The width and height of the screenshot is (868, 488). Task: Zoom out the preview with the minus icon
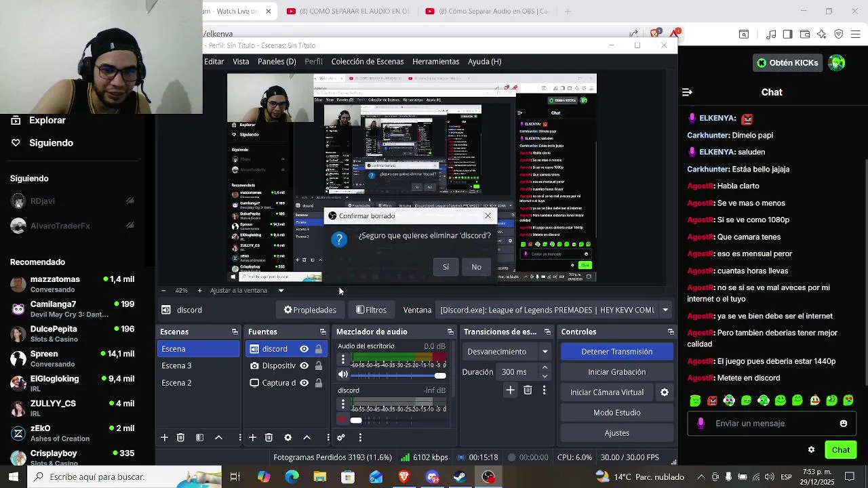[163, 290]
